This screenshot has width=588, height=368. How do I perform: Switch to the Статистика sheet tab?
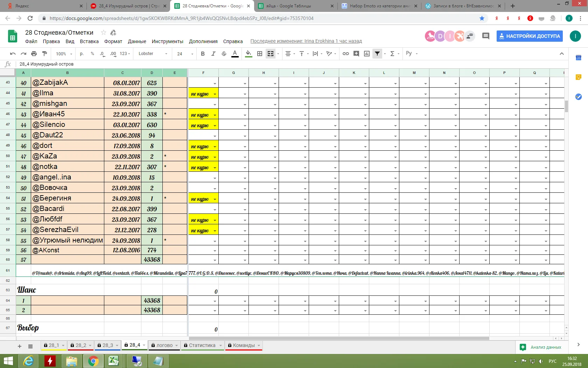202,345
